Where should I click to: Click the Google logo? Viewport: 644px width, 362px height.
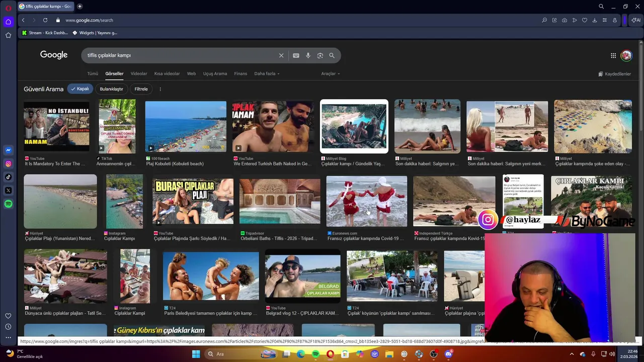[54, 55]
